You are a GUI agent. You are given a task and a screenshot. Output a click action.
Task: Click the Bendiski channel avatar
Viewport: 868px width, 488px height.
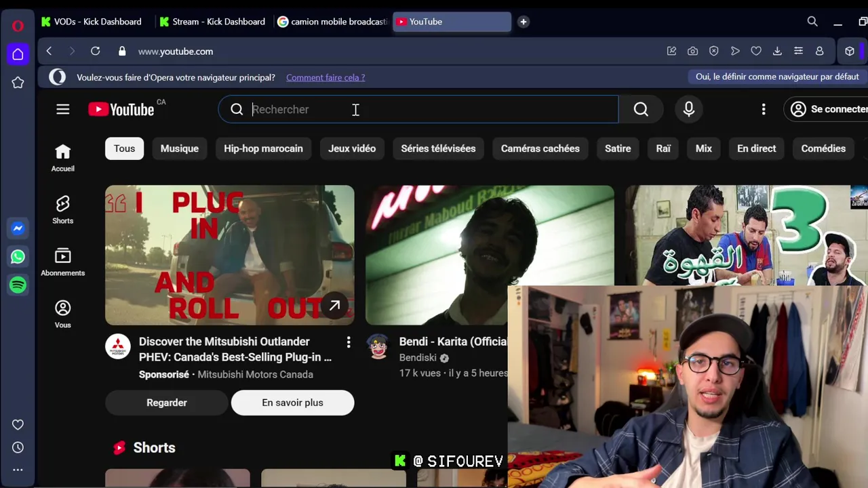pyautogui.click(x=378, y=347)
